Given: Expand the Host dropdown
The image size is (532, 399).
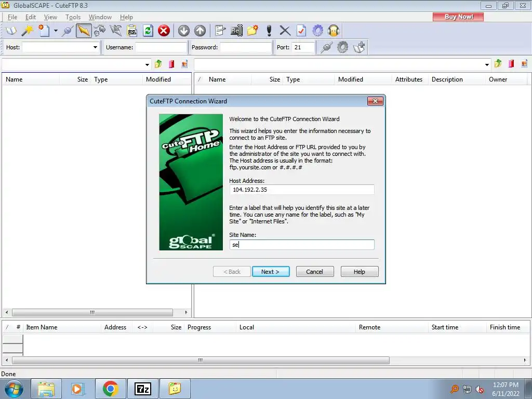Looking at the screenshot, I should point(96,47).
